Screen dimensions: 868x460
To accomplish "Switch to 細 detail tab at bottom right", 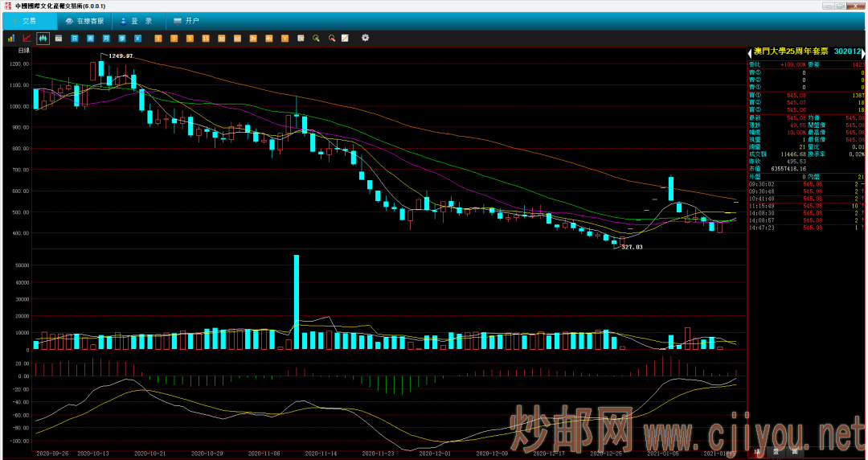I will pyautogui.click(x=757, y=452).
